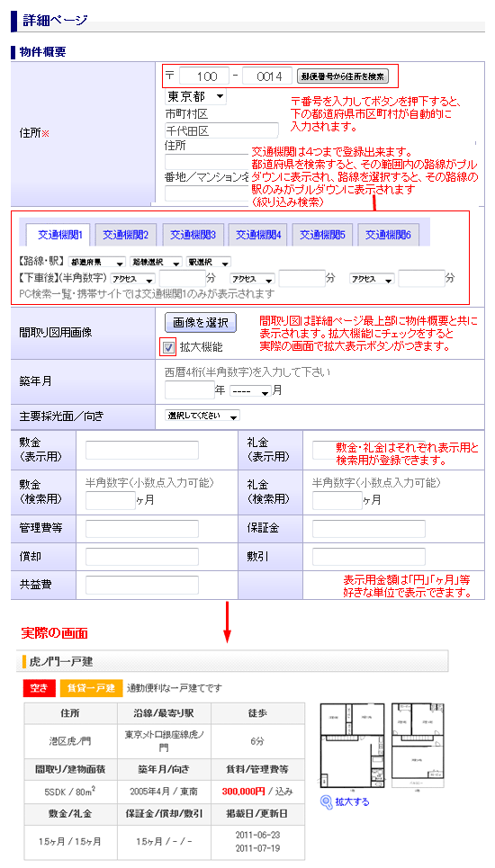The image size is (495, 868).
Task: Open the 築年月 month dropdown
Action: (x=250, y=390)
